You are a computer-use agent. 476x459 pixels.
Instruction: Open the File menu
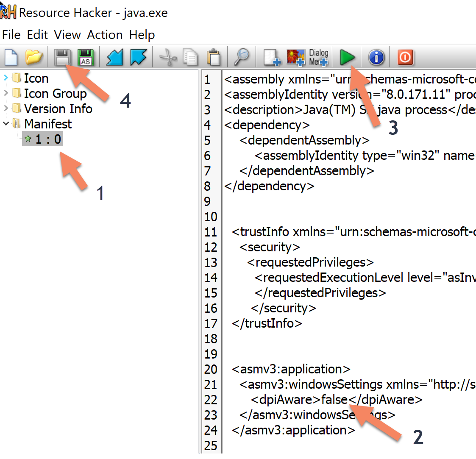tap(11, 35)
